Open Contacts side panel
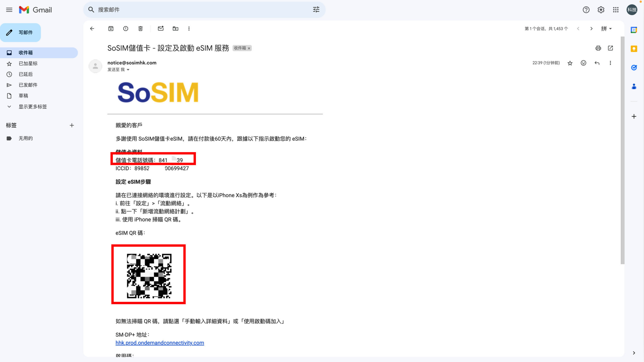 tap(634, 86)
